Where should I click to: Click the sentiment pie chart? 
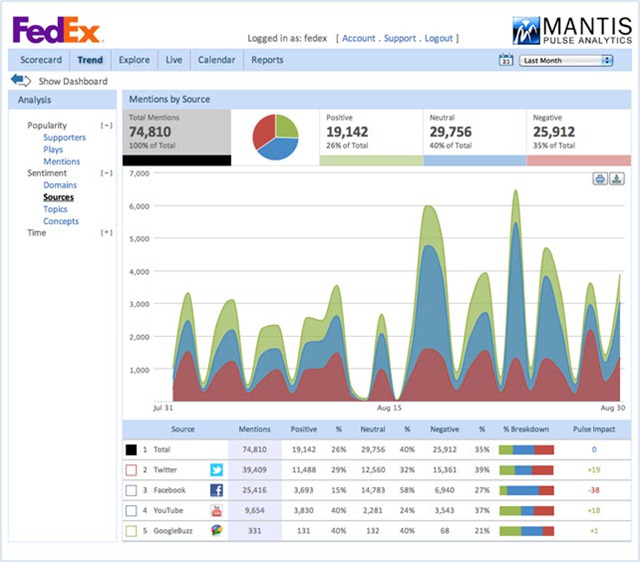276,137
